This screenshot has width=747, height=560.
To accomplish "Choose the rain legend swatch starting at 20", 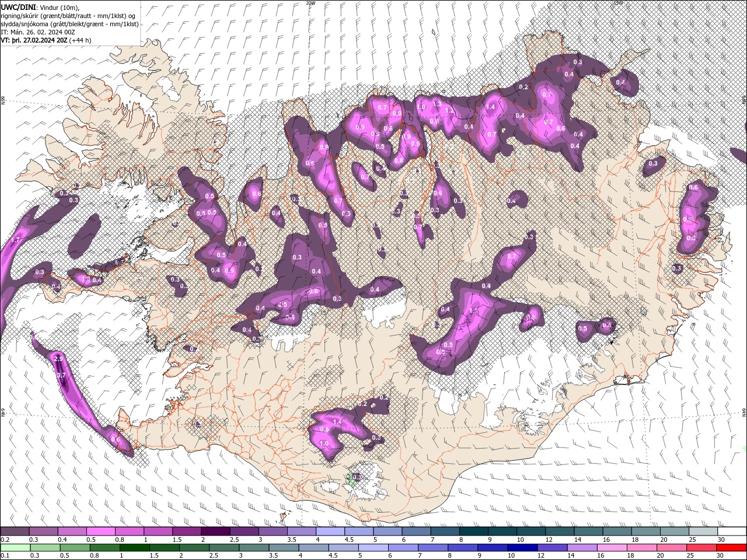I will pyautogui.click(x=672, y=548).
